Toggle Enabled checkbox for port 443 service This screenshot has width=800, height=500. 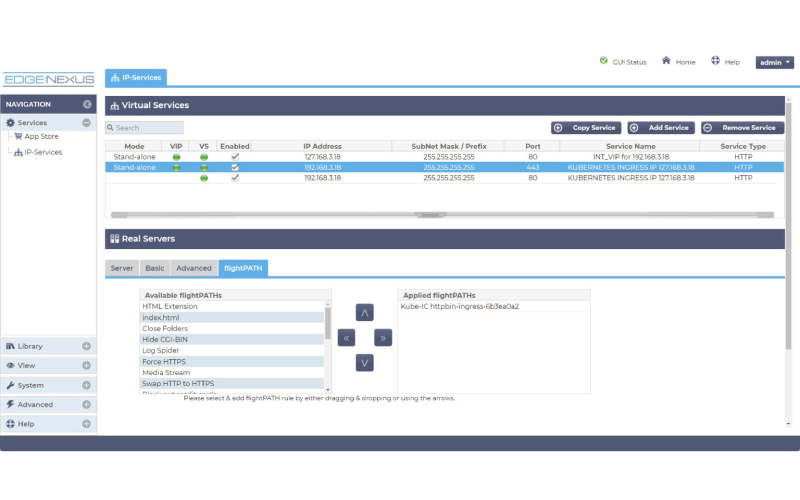[x=235, y=167]
